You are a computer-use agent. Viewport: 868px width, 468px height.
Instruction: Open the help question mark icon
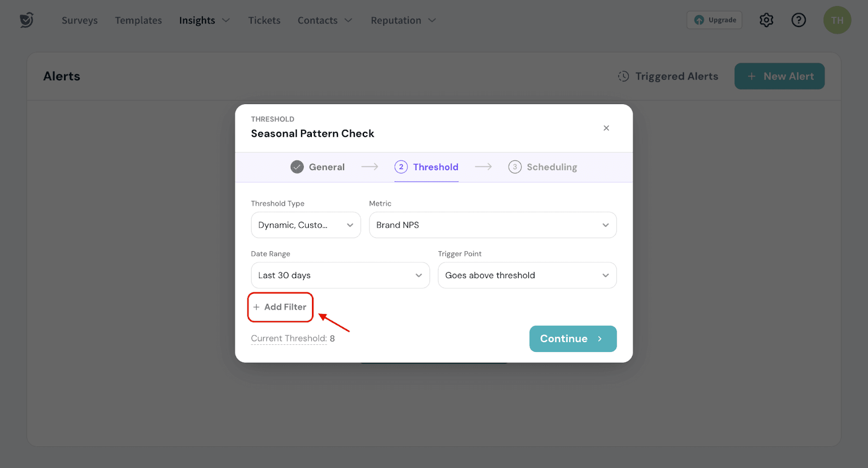point(799,20)
